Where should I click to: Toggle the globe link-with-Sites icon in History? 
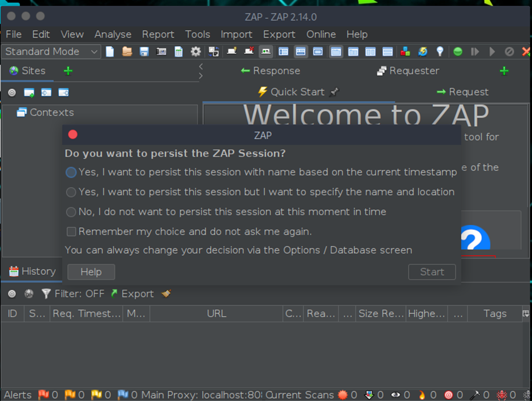29,294
